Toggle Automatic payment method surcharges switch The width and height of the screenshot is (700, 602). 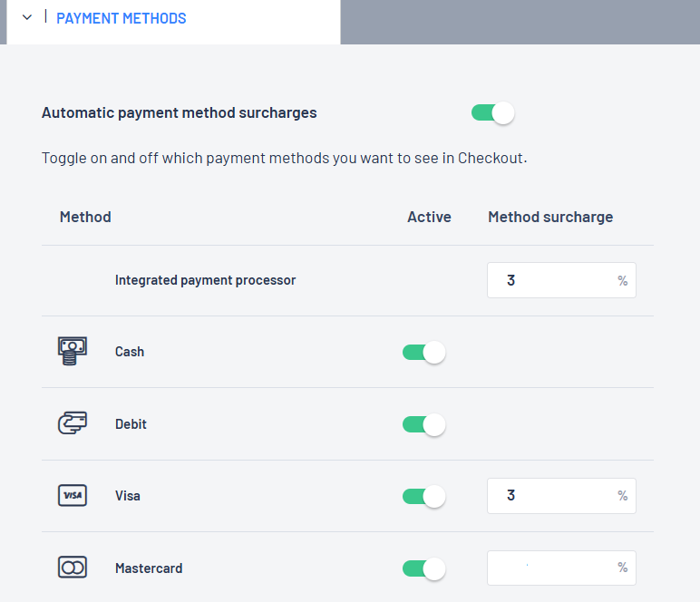[x=492, y=113]
